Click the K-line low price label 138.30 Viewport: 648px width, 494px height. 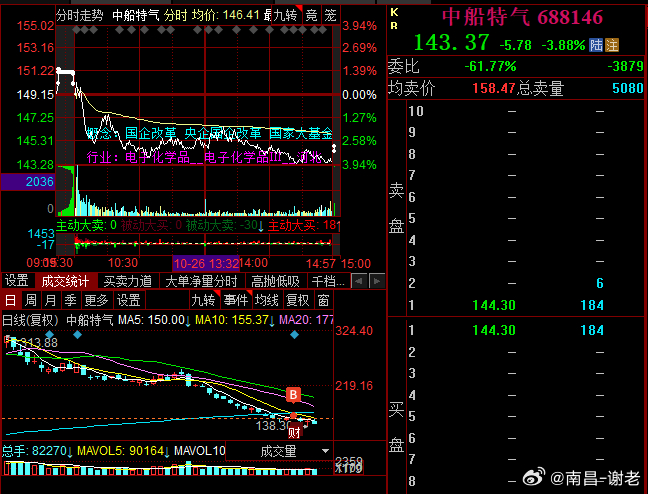coord(274,425)
